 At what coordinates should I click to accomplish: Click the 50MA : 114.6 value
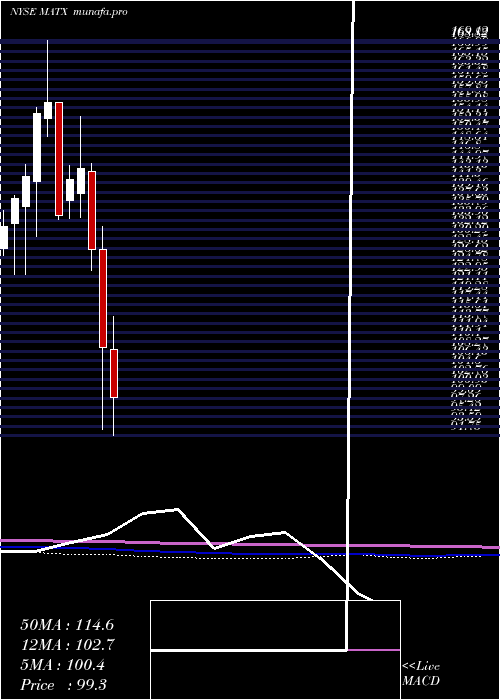click(x=67, y=625)
